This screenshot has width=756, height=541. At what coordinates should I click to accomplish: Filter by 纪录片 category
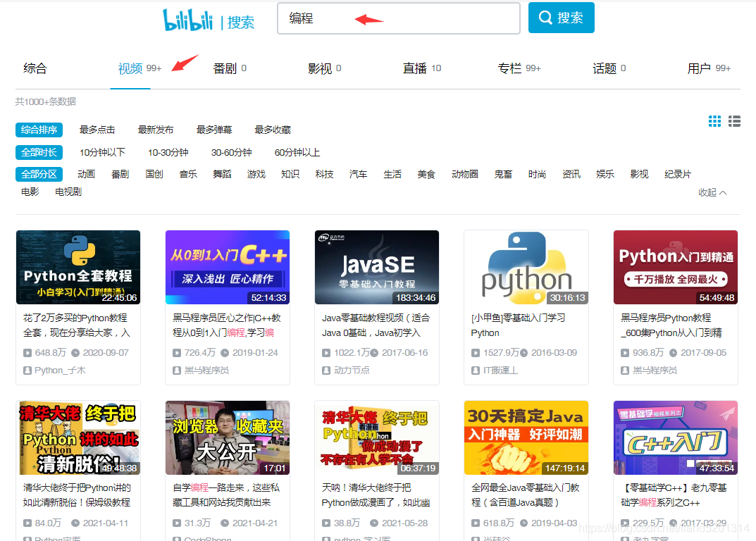click(677, 174)
